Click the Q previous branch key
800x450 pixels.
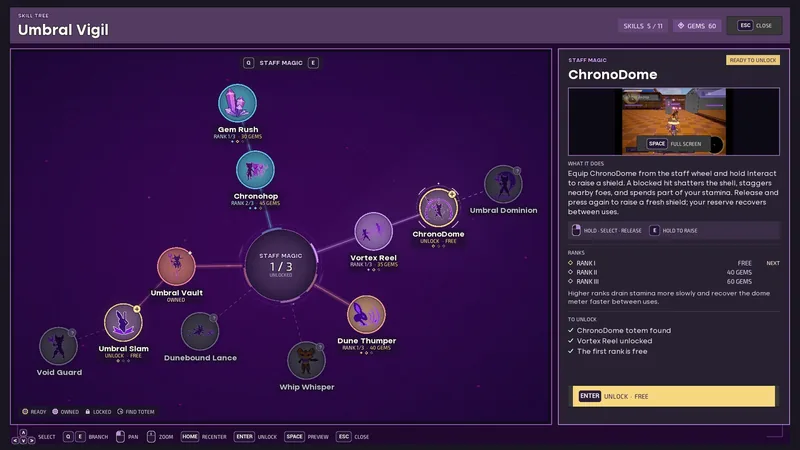[x=248, y=63]
